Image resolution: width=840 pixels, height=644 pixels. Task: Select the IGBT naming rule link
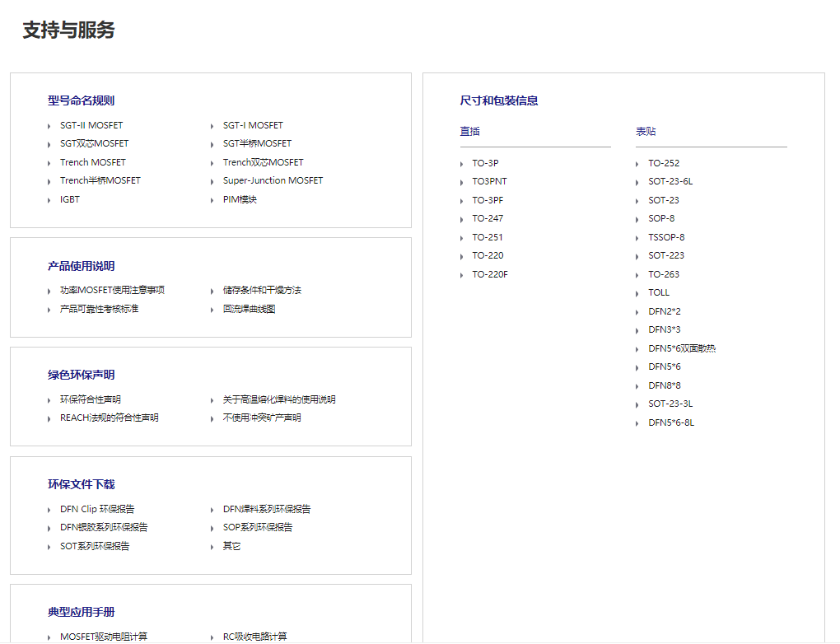(69, 199)
